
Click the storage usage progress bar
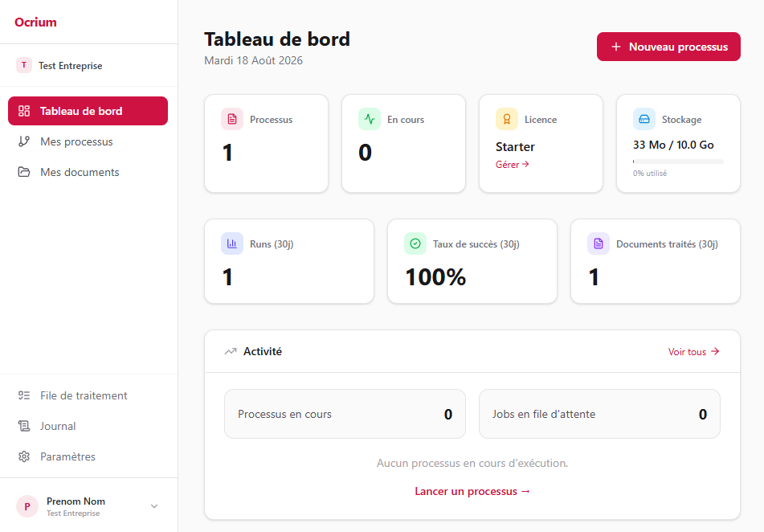[x=678, y=162]
